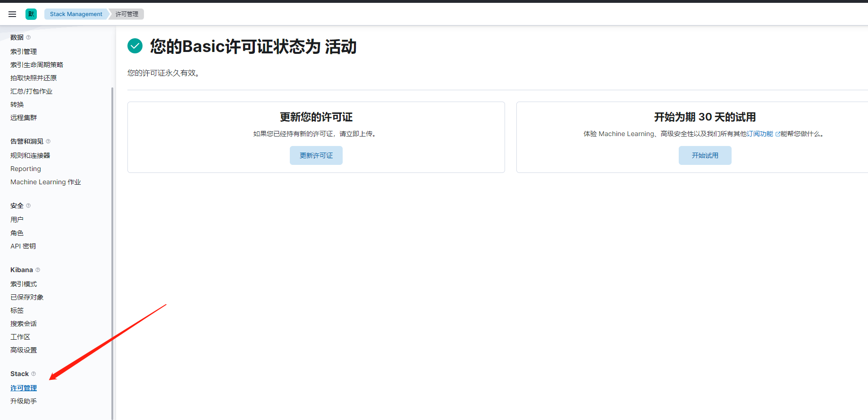
Task: Click the Basic许可证状态 page heading
Action: tap(253, 46)
